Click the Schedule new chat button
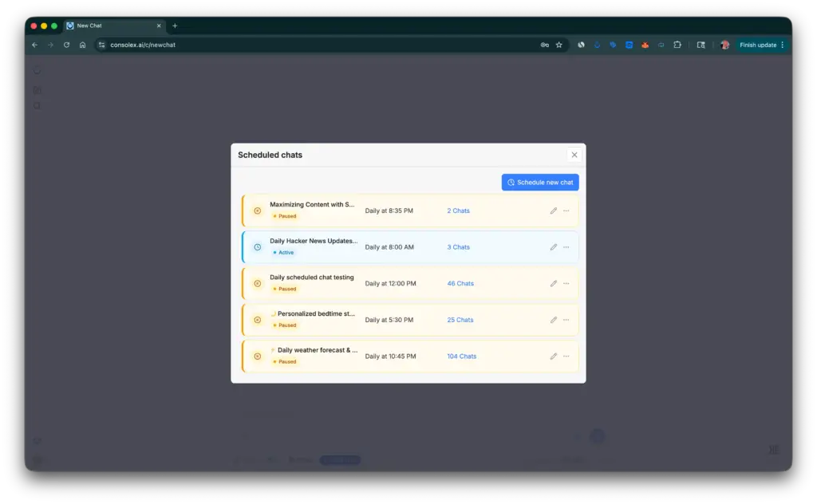 pos(540,182)
